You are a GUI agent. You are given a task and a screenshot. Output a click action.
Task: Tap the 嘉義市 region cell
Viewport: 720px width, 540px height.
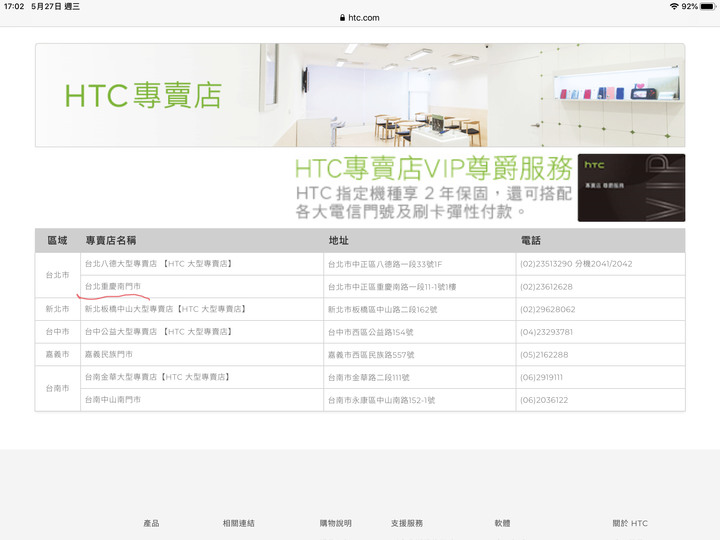pyautogui.click(x=57, y=354)
